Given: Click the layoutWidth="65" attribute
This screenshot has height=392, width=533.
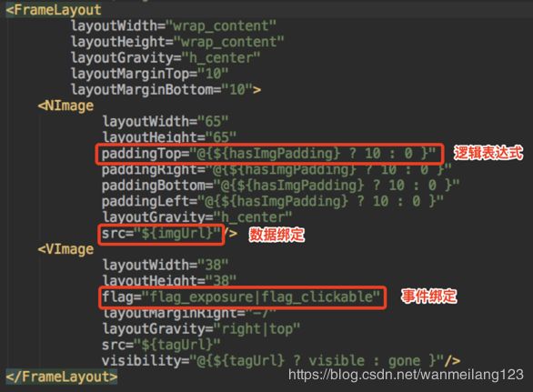Looking at the screenshot, I should point(166,121).
